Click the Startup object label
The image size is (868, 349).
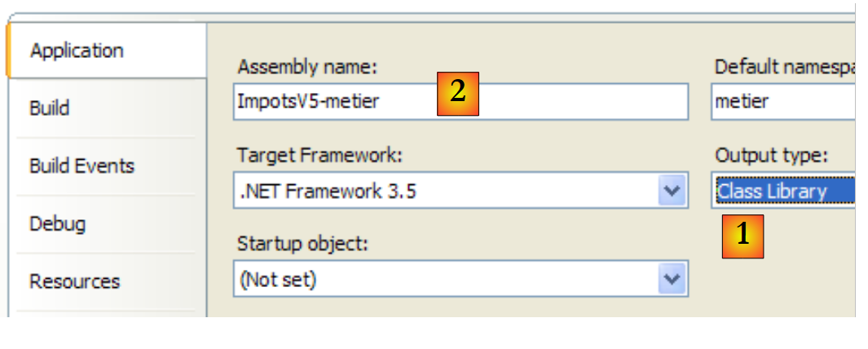click(x=302, y=243)
